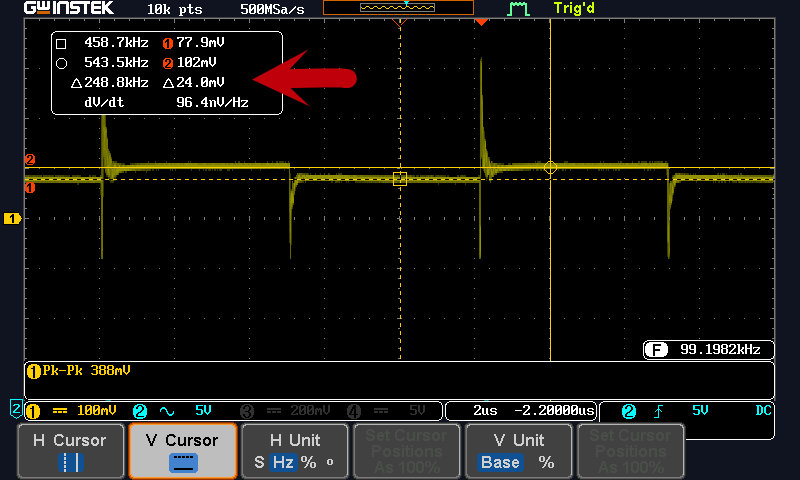Click the channel 1 yellow indicator in bottom bar
The image size is (800, 480).
click(x=33, y=411)
